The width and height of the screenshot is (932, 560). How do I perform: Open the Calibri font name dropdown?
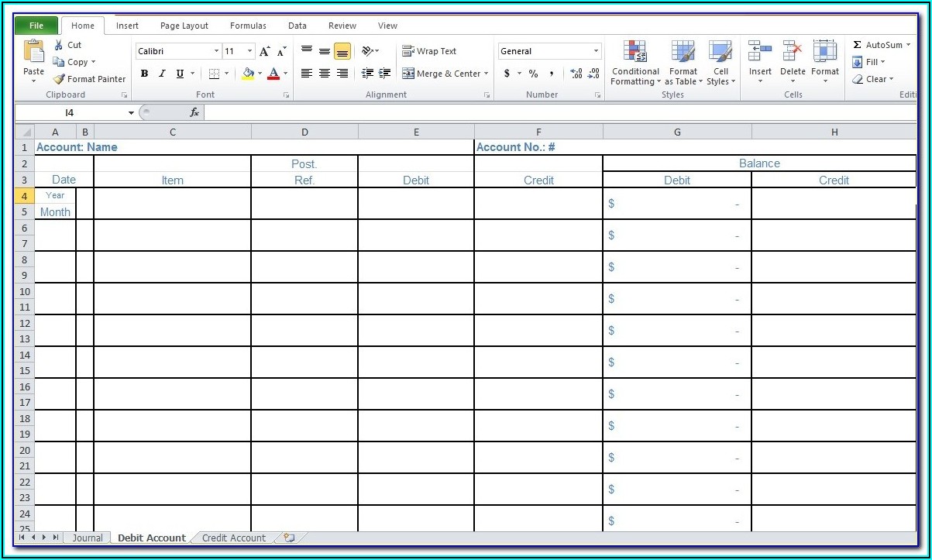216,51
